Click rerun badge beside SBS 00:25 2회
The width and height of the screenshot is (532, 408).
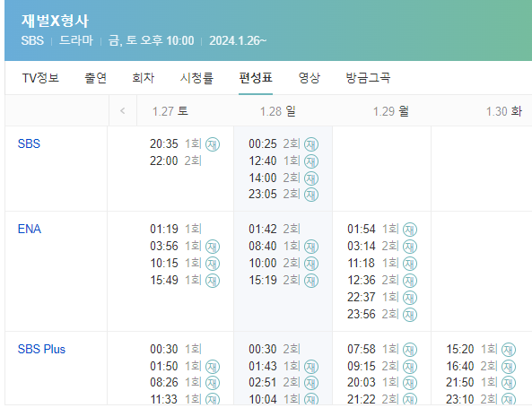point(310,144)
